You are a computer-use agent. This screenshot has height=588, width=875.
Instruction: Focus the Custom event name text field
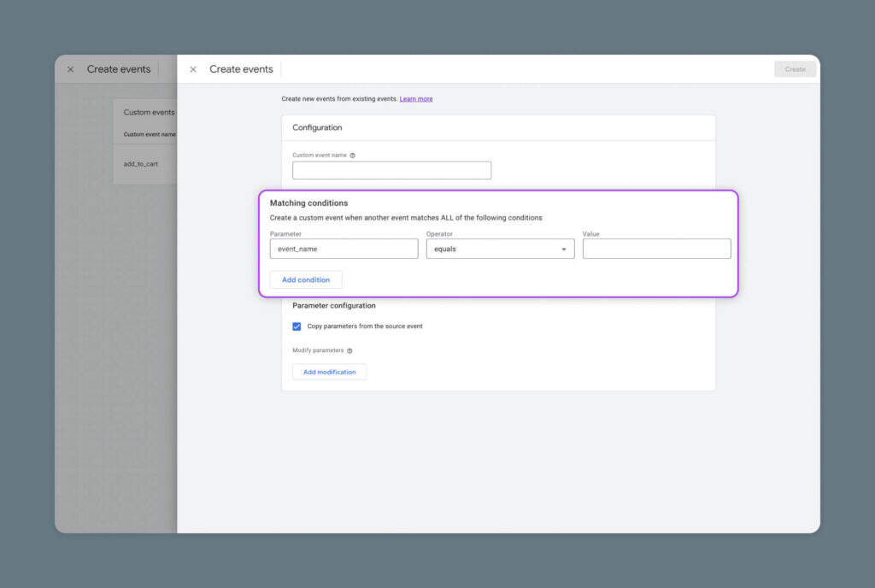[x=391, y=170]
